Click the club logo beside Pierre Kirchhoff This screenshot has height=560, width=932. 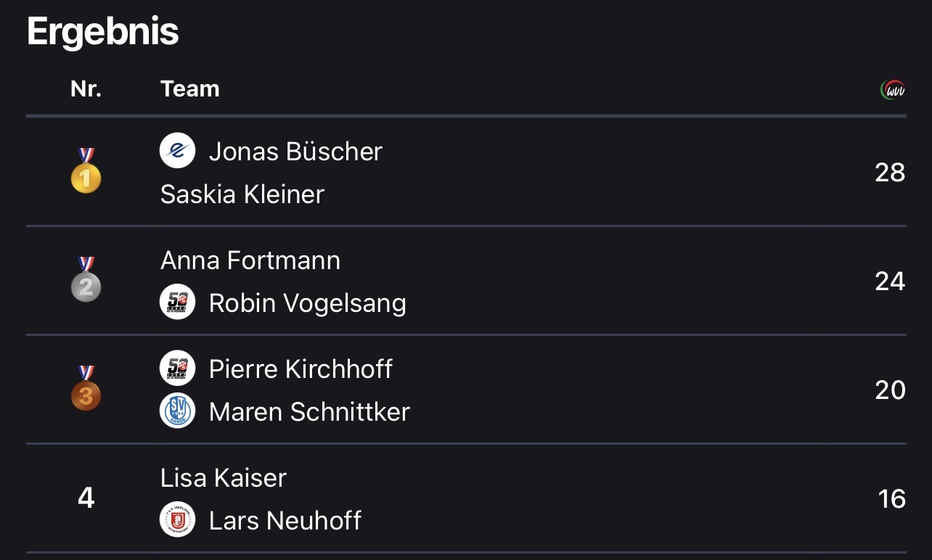(178, 368)
